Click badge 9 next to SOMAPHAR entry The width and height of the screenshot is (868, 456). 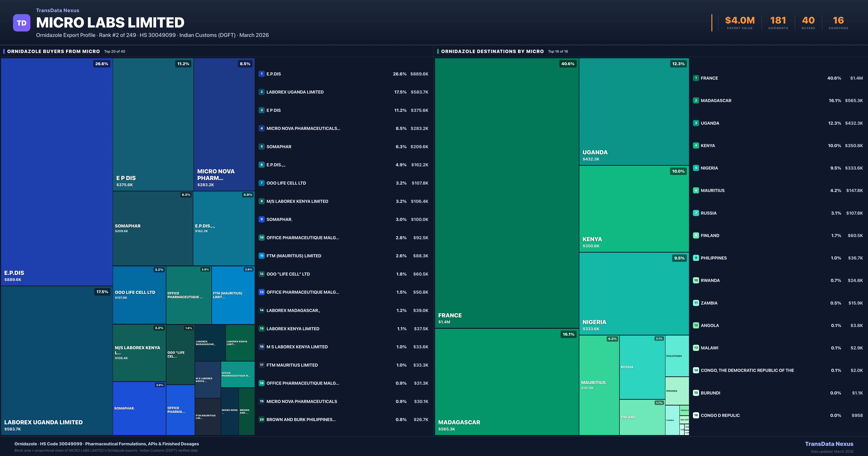(261, 219)
